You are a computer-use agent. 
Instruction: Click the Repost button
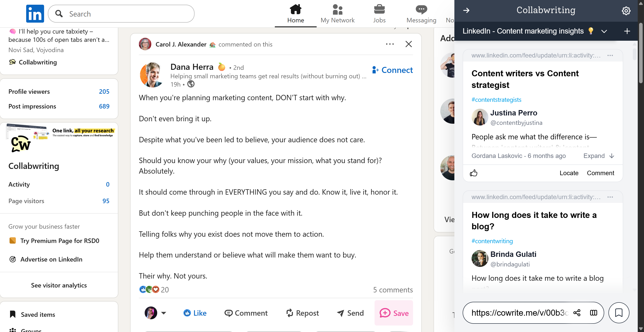303,313
